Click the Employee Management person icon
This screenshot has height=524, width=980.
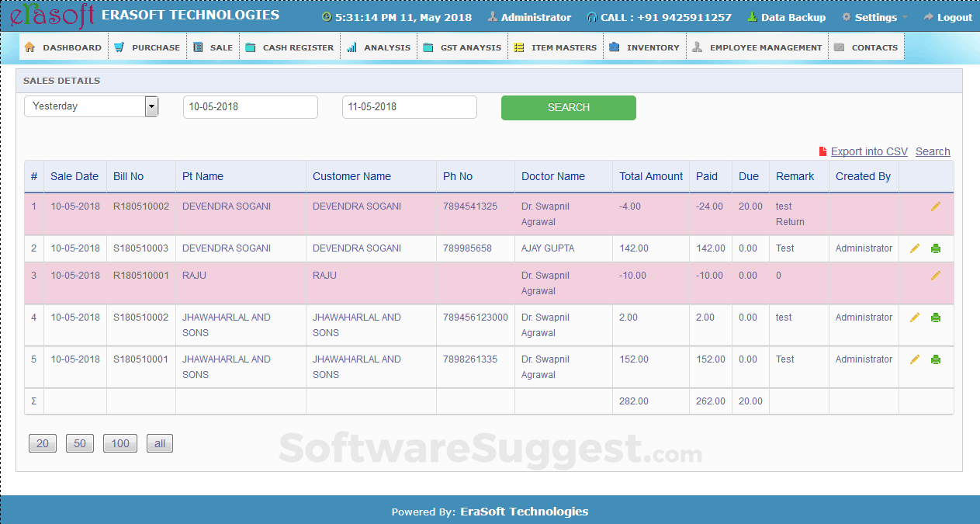pos(697,47)
